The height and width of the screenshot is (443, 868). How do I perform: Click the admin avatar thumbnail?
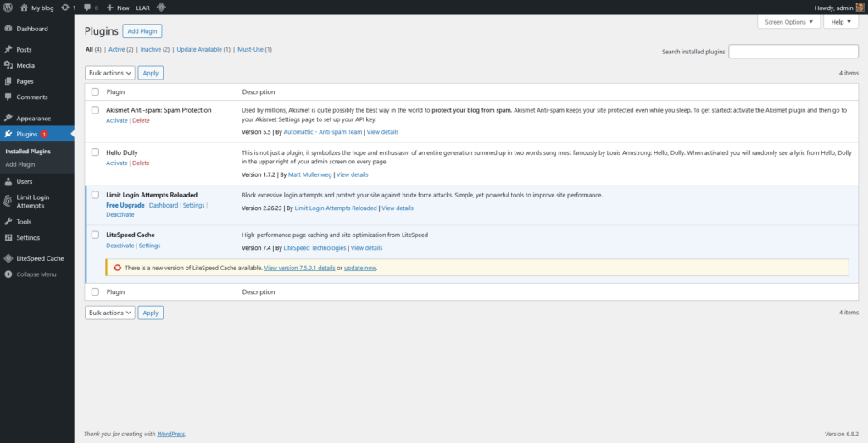859,8
